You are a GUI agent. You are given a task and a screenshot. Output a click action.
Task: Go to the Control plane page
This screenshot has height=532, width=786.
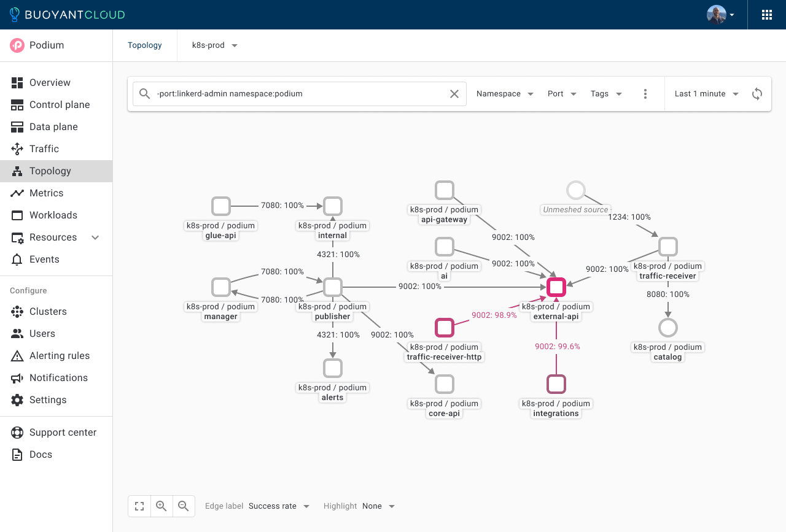coord(59,105)
